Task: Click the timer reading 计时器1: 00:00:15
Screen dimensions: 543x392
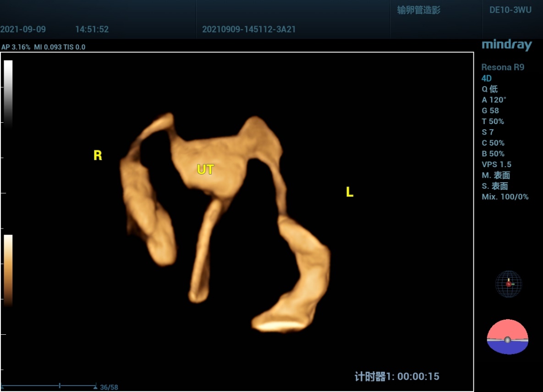Action: click(397, 376)
